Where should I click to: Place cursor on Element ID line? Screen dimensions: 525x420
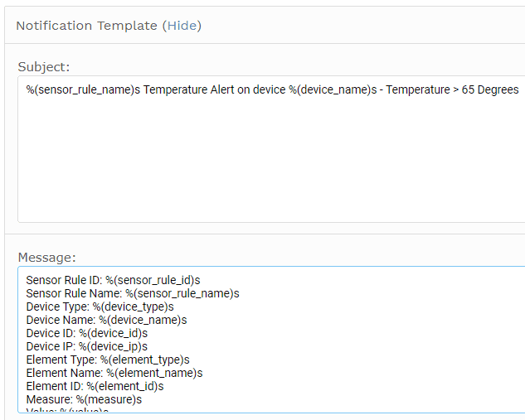[95, 386]
